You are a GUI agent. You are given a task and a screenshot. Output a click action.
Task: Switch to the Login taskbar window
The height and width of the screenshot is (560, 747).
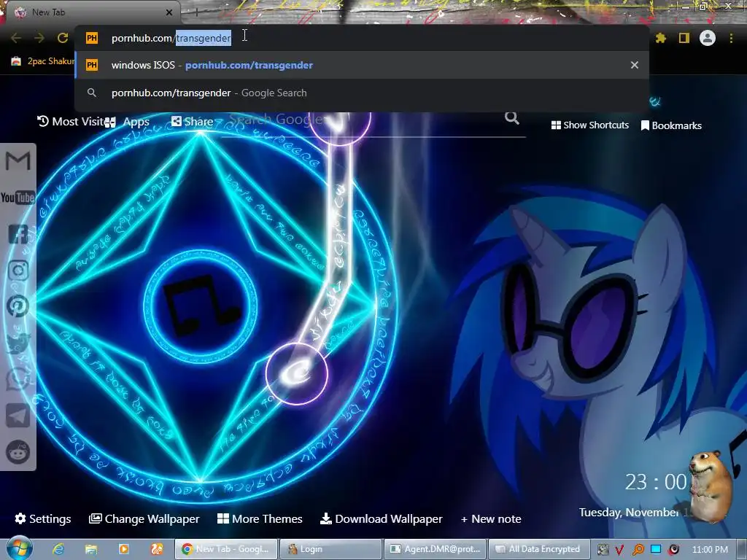pos(330,549)
